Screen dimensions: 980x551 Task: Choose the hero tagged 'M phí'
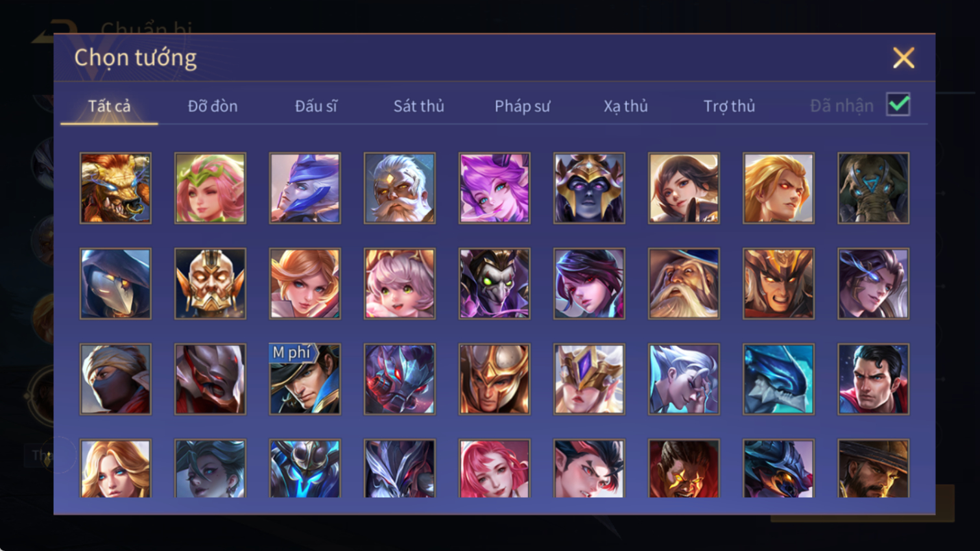pos(305,379)
